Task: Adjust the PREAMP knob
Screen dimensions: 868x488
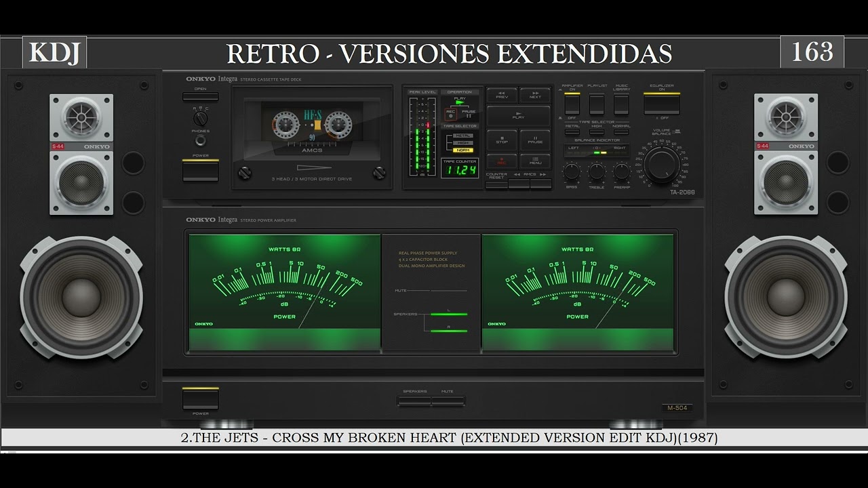Action: (x=622, y=171)
